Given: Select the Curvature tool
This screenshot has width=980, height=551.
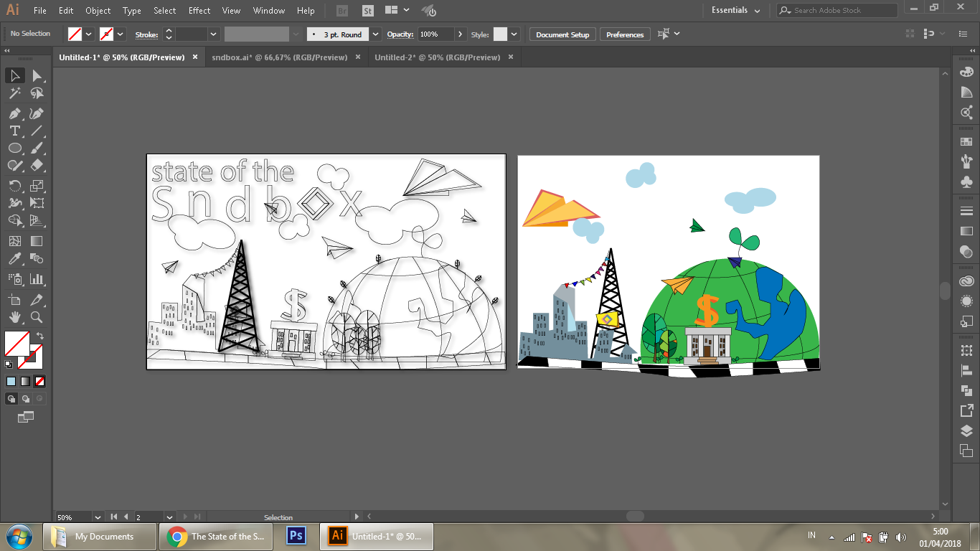Looking at the screenshot, I should (x=37, y=113).
